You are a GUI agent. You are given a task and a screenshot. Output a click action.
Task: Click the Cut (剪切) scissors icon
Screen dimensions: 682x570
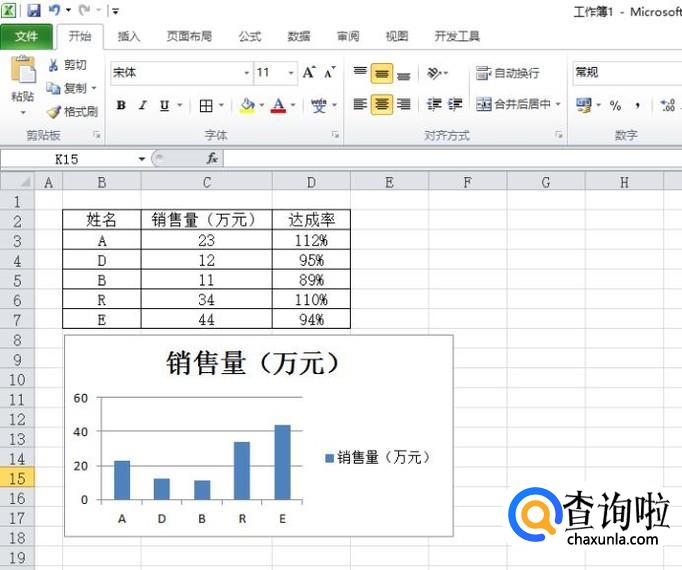point(54,65)
